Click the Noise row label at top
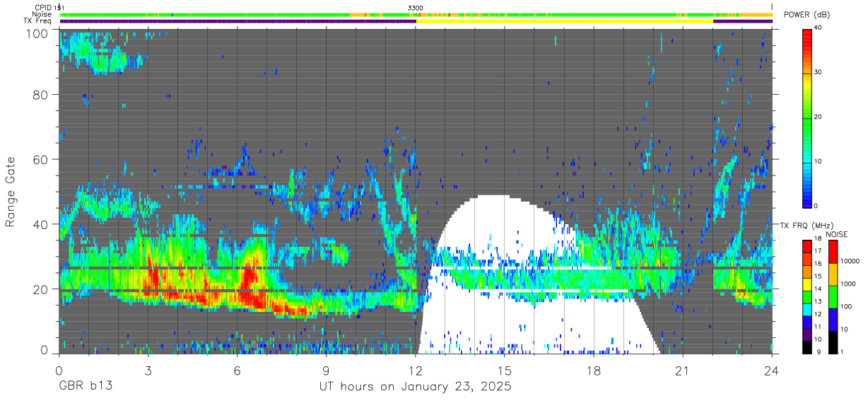 point(41,14)
